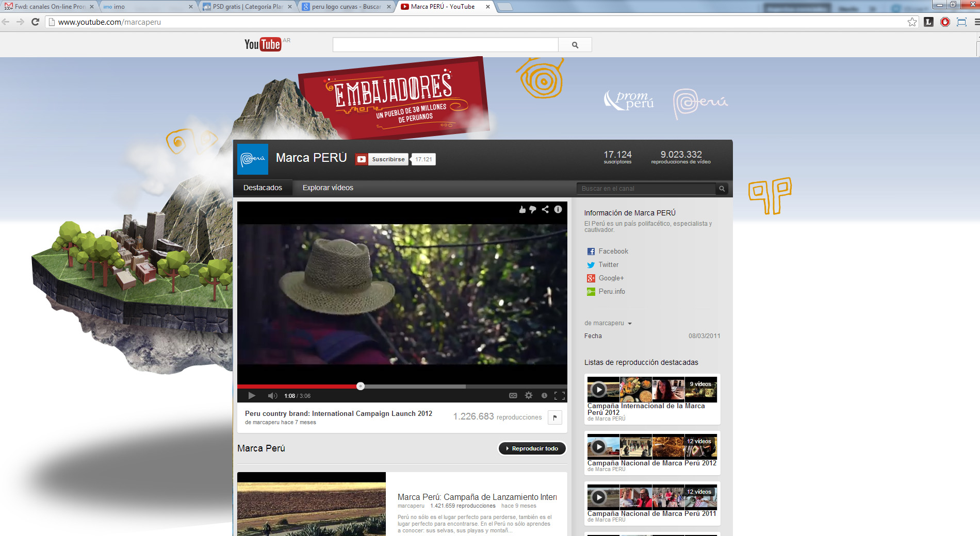Like the video with thumbs-up icon
This screenshot has width=980, height=536.
[x=522, y=209]
